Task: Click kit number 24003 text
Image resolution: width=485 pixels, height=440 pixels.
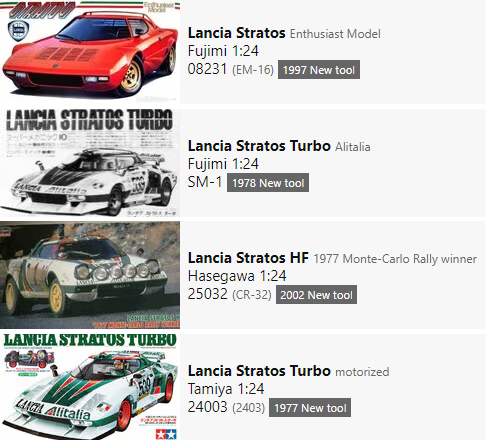Action: click(x=207, y=407)
